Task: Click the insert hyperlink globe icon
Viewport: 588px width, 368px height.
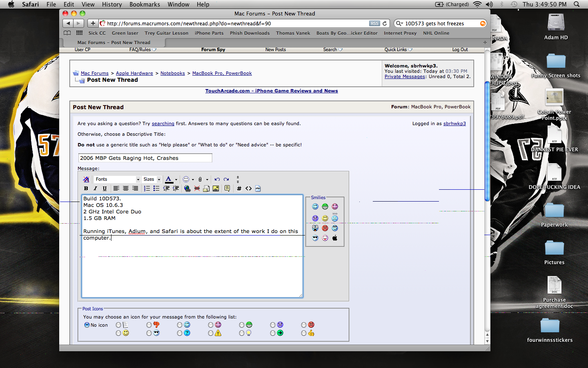Action: tap(187, 188)
